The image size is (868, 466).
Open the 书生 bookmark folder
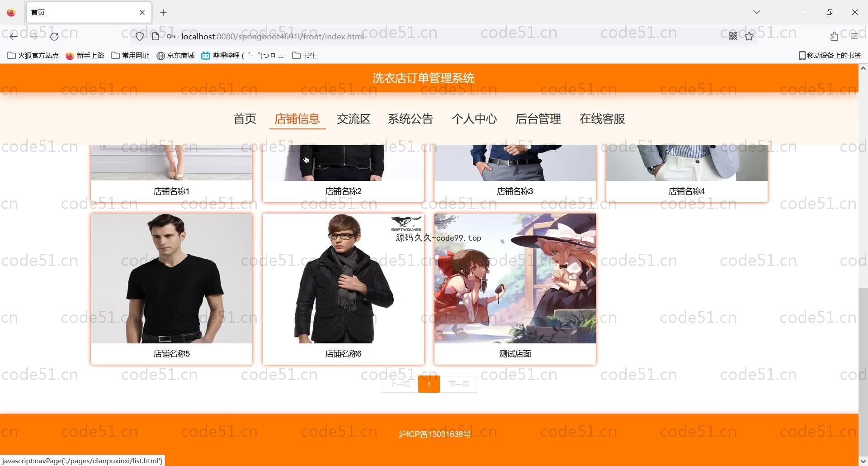pos(304,55)
